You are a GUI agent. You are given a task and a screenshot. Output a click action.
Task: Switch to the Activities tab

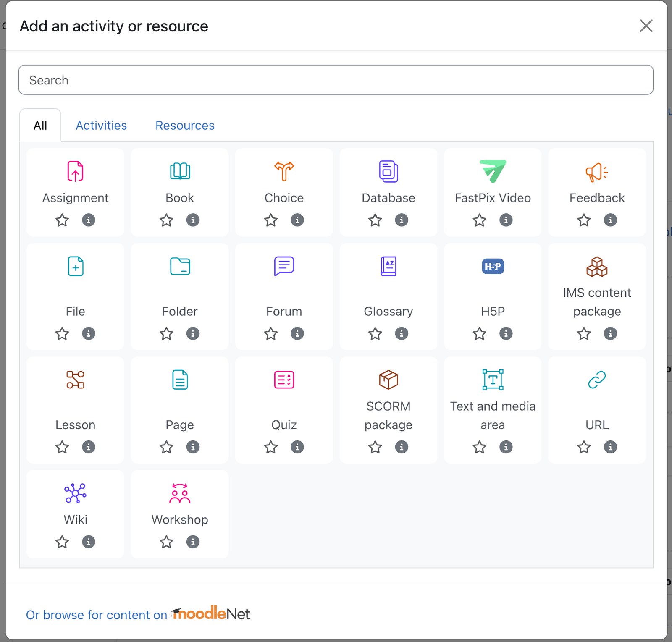point(101,126)
